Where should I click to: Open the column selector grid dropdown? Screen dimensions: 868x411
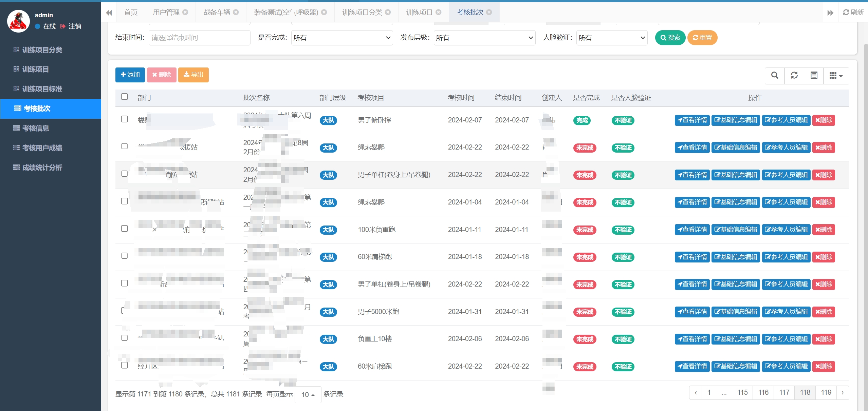pyautogui.click(x=836, y=75)
